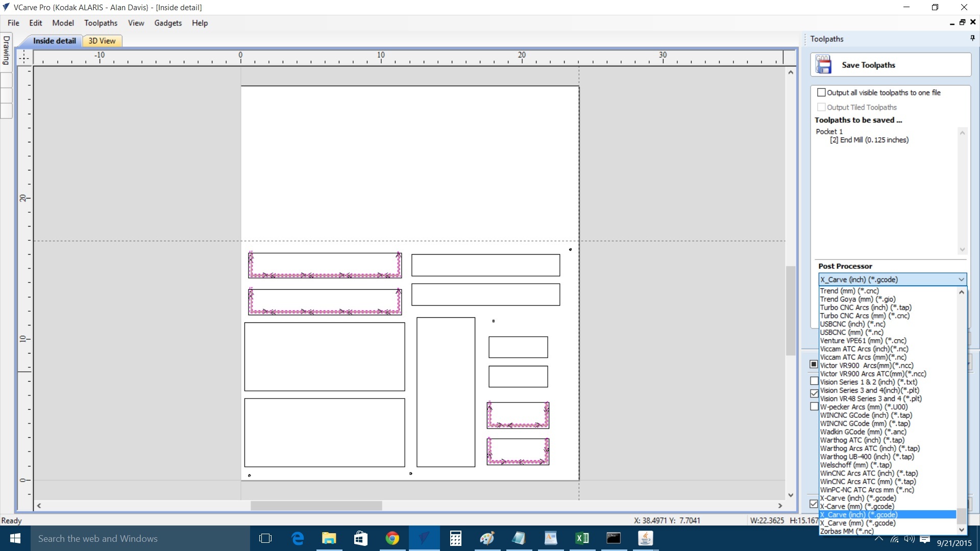Open Calculator from the taskbar

point(455,538)
